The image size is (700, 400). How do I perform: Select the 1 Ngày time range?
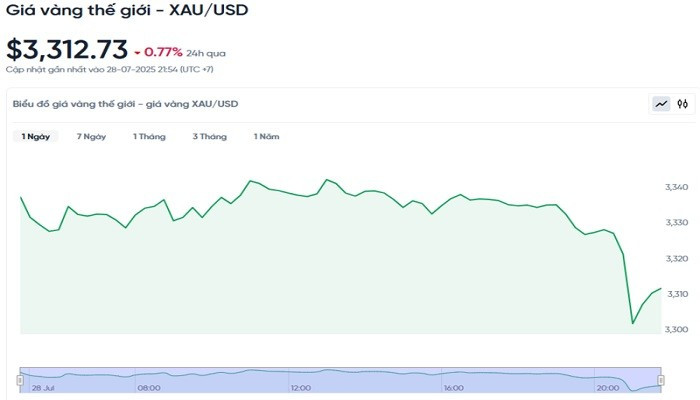[35, 136]
